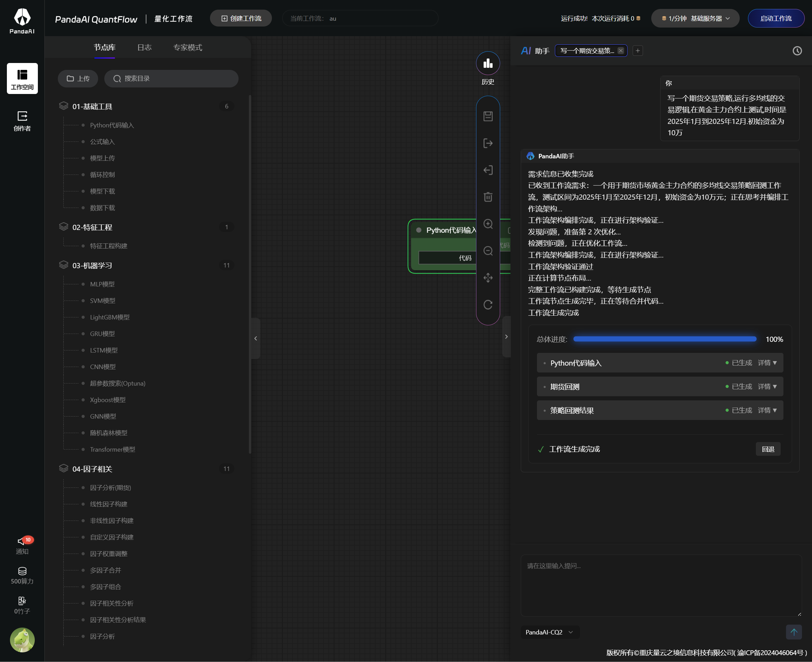Expand 详情 for 期货回测 row
This screenshot has height=662, width=812.
click(x=767, y=387)
